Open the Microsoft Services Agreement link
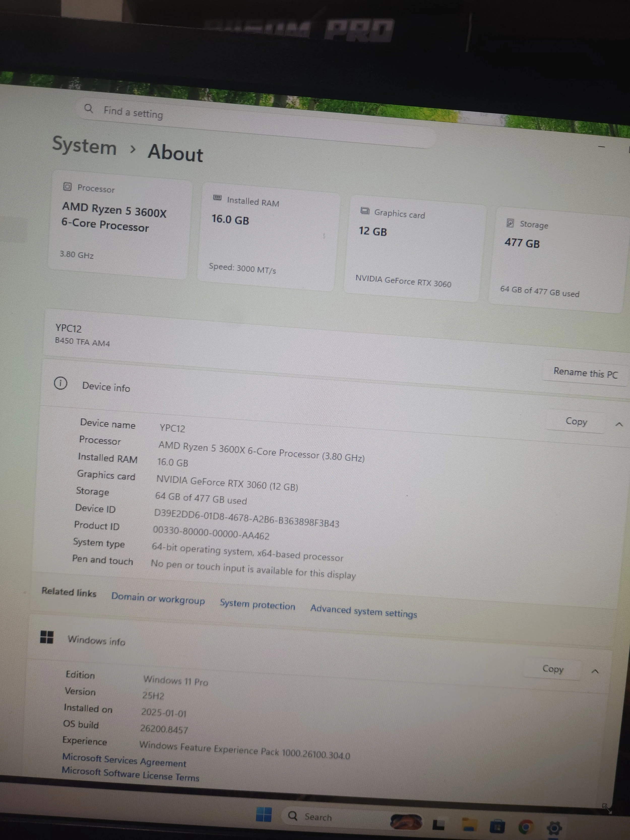The image size is (630, 840). click(x=124, y=760)
